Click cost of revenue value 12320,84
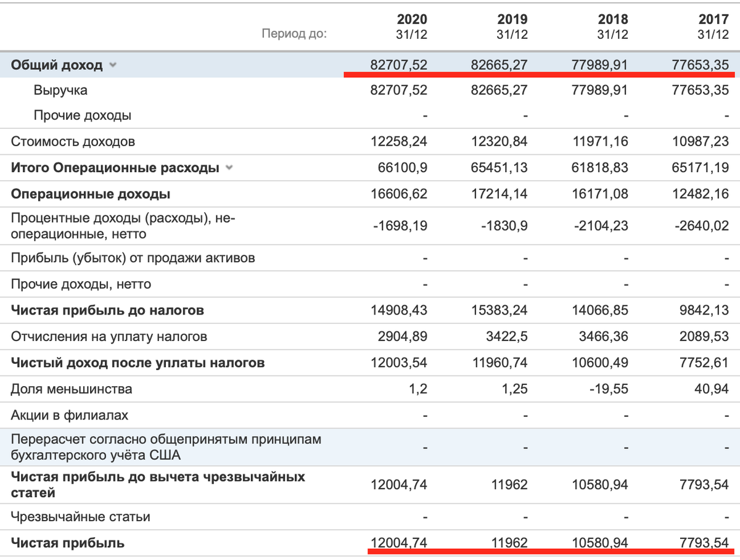 [x=499, y=141]
